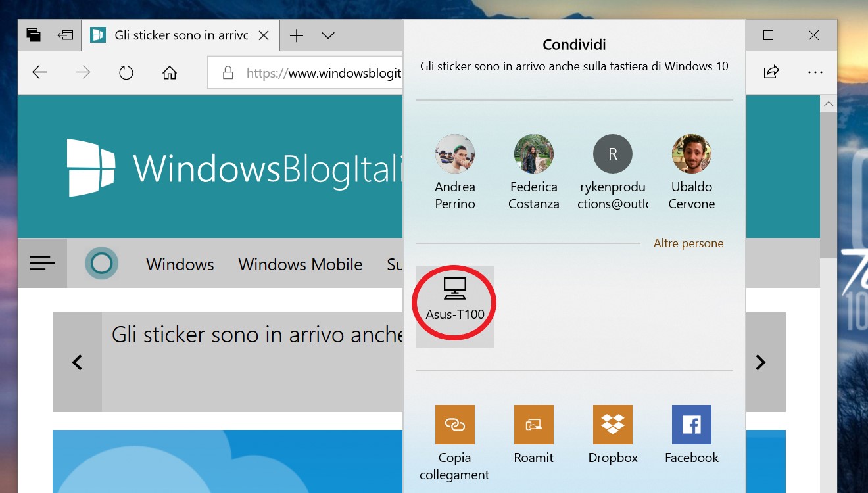The image size is (868, 493).
Task: Go to previous slide in article carousel
Action: coord(77,362)
